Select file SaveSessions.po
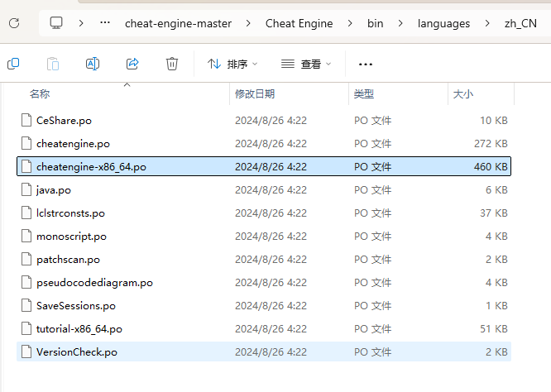551x392 pixels. [x=264, y=306]
